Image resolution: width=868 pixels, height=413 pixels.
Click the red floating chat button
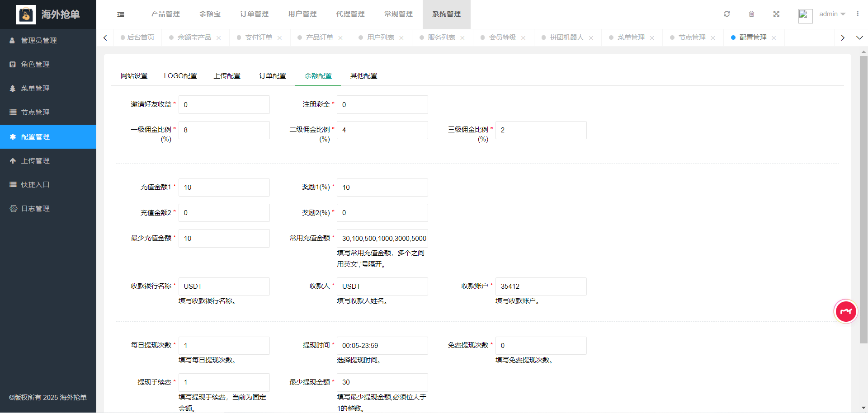point(845,311)
